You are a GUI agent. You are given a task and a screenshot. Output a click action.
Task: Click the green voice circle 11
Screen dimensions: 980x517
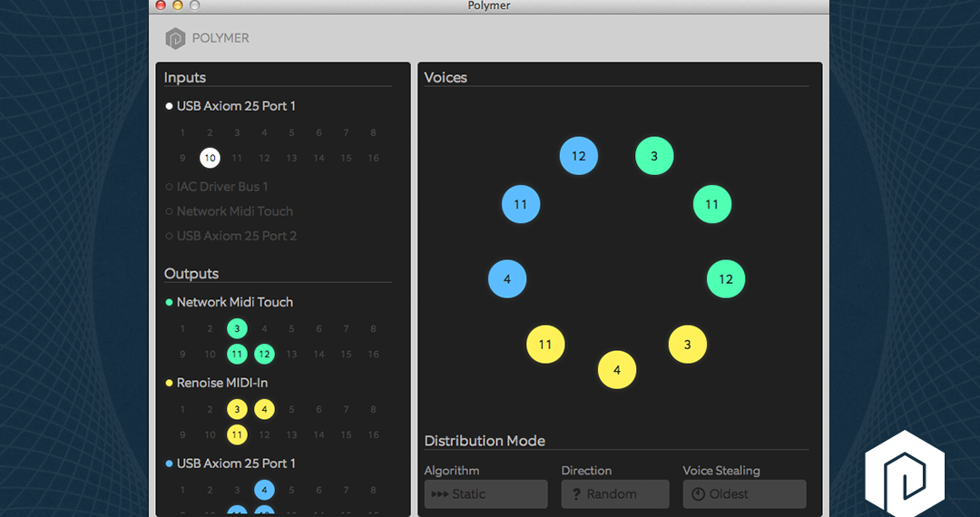coord(712,204)
